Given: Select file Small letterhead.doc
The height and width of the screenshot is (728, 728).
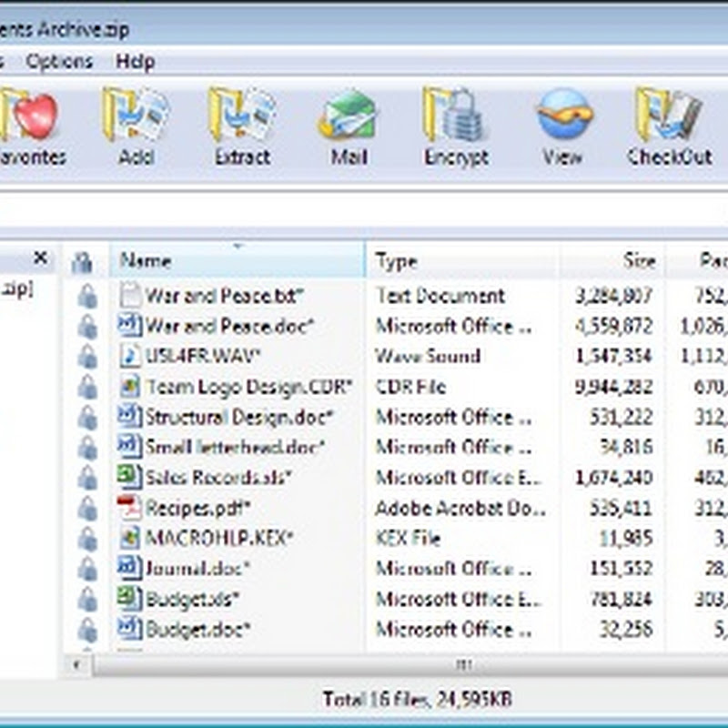Looking at the screenshot, I should [235, 448].
